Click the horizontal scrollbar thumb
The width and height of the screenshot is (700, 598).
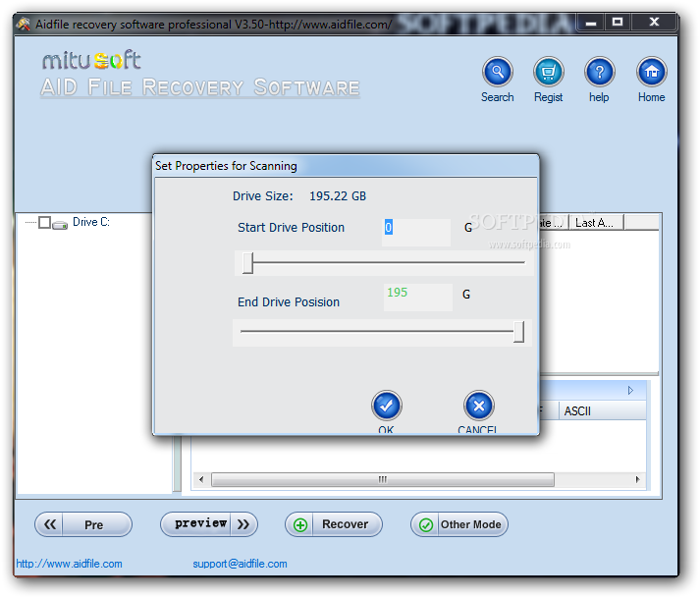[x=383, y=479]
